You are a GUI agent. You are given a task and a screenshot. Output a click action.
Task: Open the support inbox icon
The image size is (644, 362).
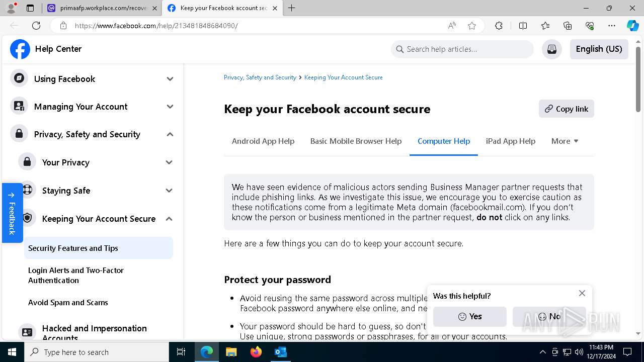coord(552,49)
